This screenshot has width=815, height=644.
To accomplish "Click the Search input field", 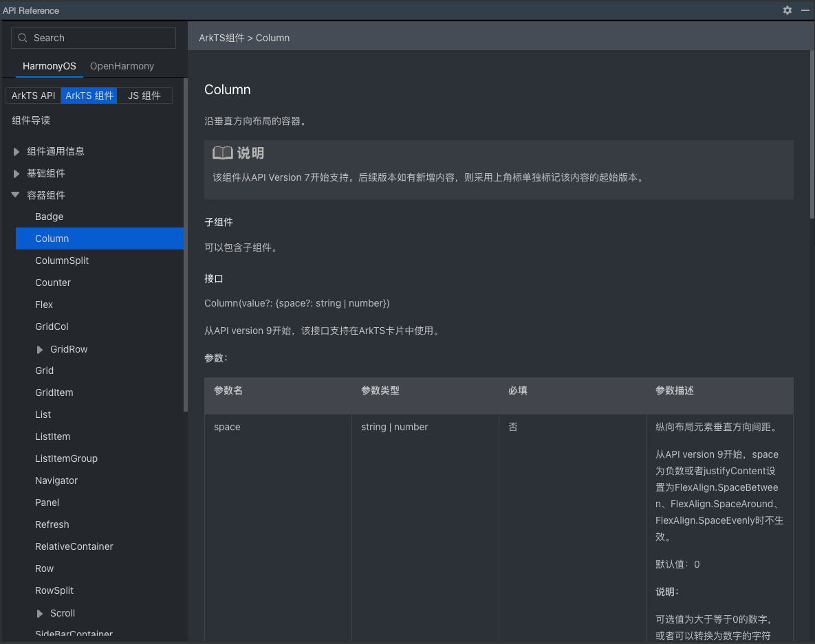I will 94,38.
